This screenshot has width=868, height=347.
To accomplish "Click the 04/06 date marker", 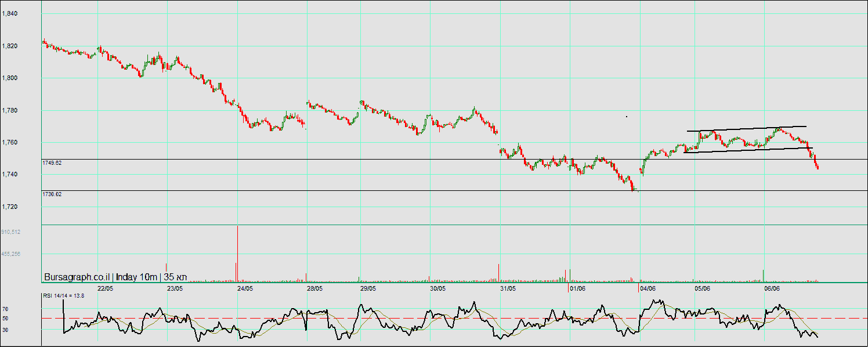I will 648,288.
